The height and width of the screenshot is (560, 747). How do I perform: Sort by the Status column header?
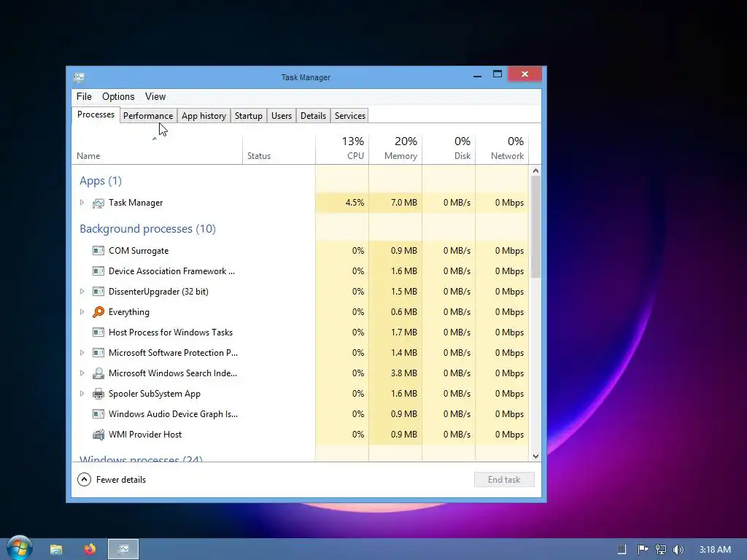click(279, 149)
